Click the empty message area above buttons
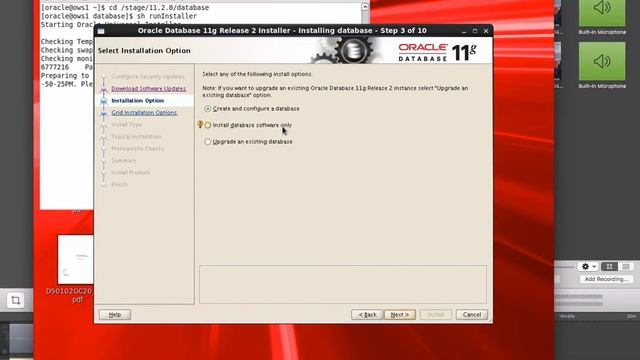640x360 pixels. [343, 284]
